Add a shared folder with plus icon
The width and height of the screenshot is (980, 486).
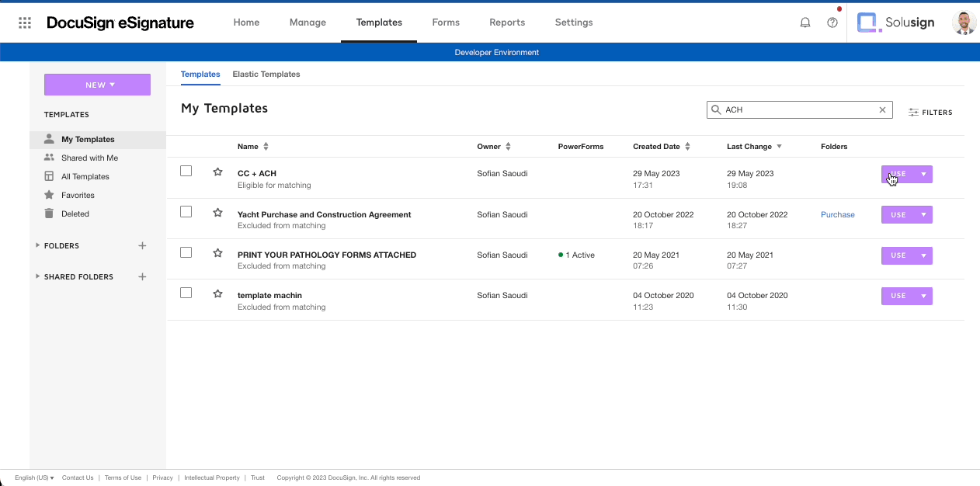coord(142,276)
